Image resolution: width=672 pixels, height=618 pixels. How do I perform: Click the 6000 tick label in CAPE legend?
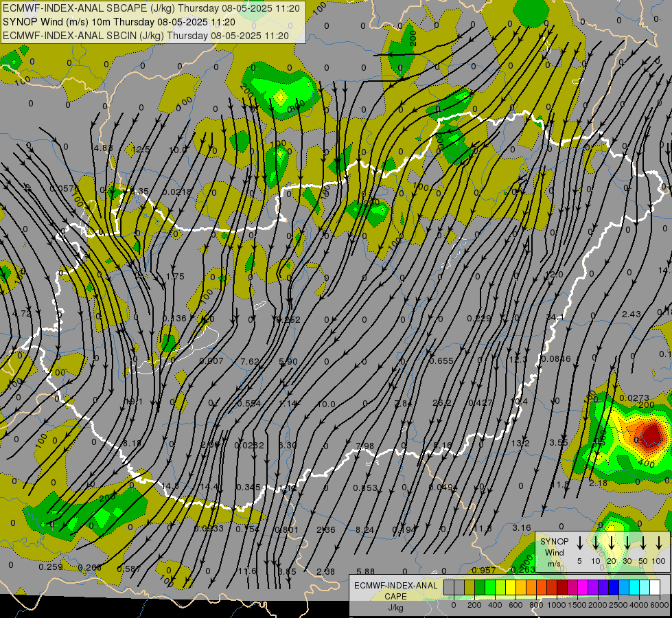pyautogui.click(x=660, y=605)
